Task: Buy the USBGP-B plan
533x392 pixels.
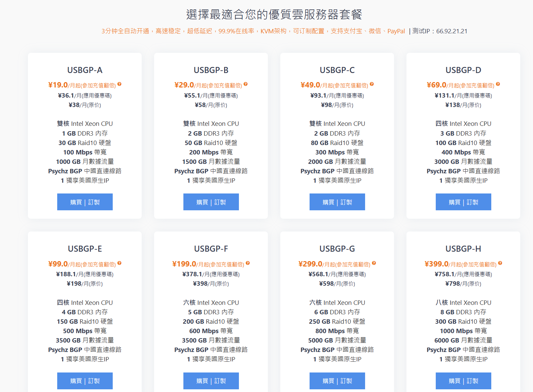Action: (x=211, y=202)
